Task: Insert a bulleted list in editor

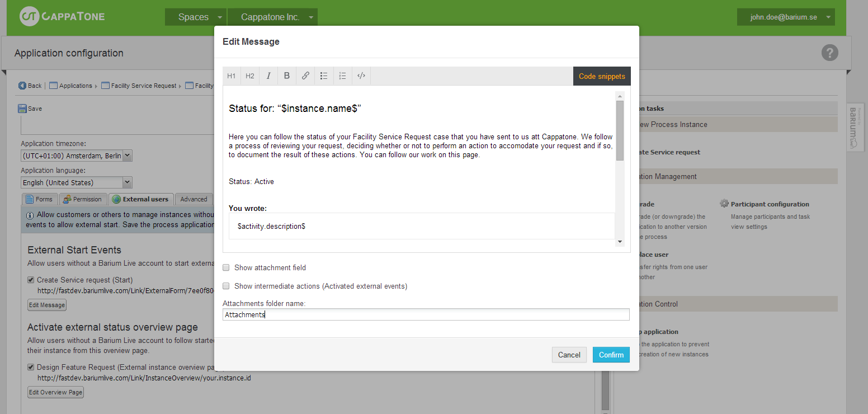Action: (324, 76)
